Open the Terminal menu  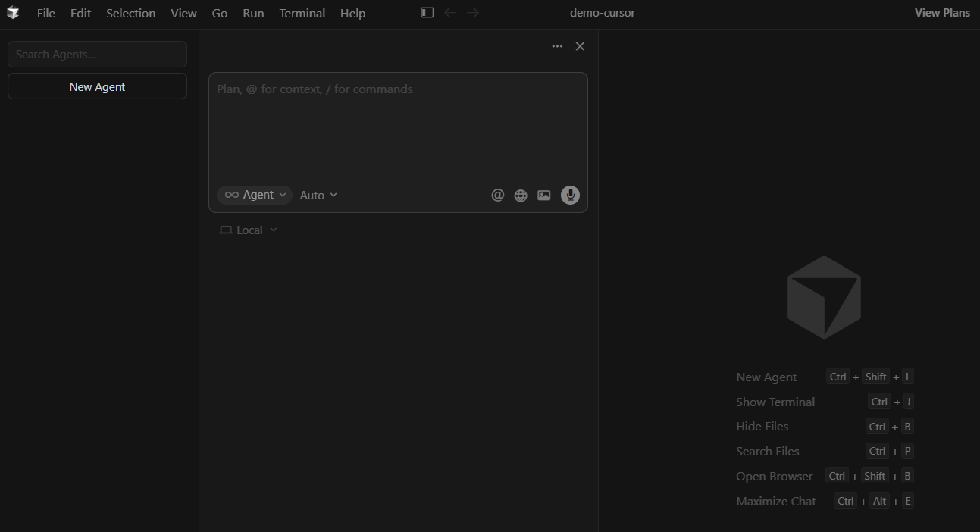click(x=302, y=13)
